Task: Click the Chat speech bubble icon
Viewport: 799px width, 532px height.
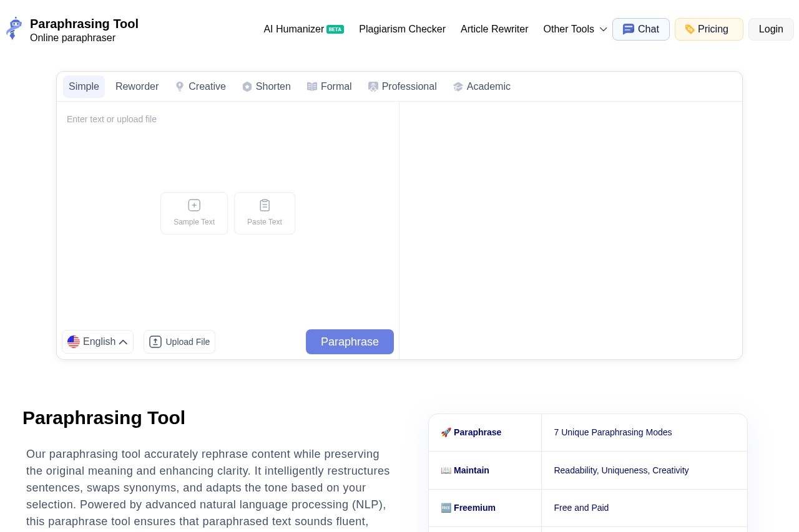Action: (628, 29)
